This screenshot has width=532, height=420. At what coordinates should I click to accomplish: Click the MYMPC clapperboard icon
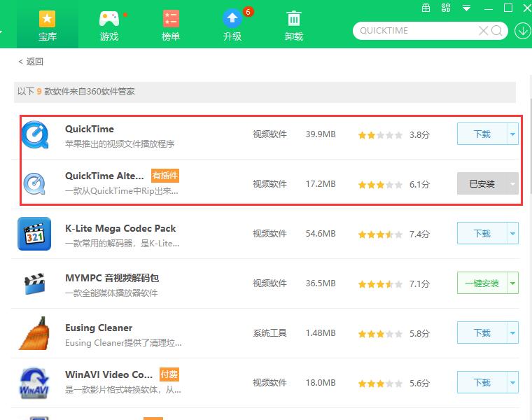34,283
